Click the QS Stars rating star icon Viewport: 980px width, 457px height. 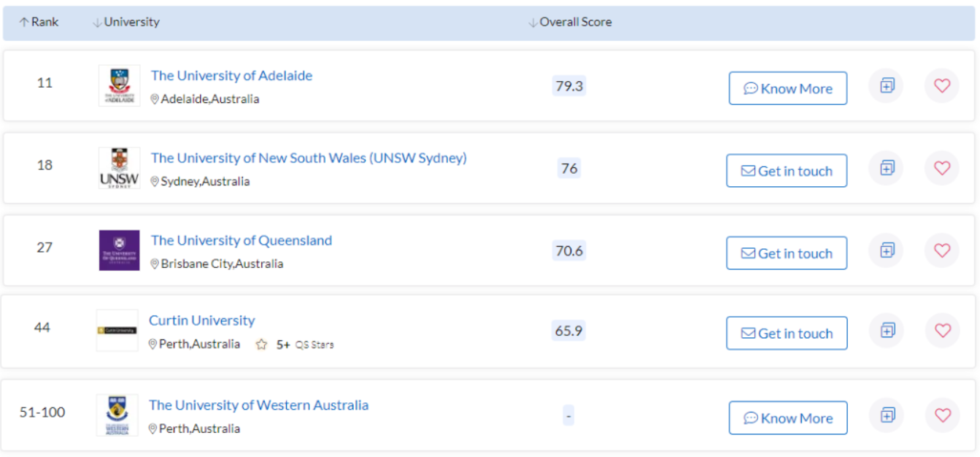(x=261, y=345)
